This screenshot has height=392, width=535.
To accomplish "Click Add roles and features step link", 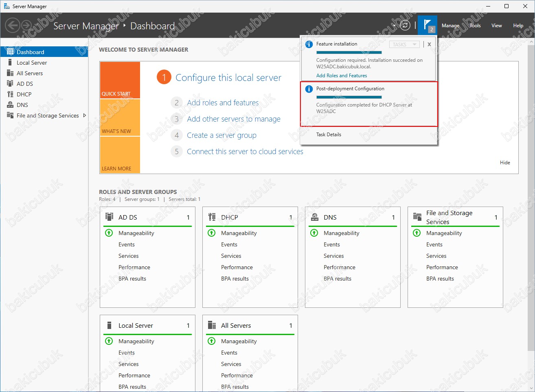I will [223, 103].
